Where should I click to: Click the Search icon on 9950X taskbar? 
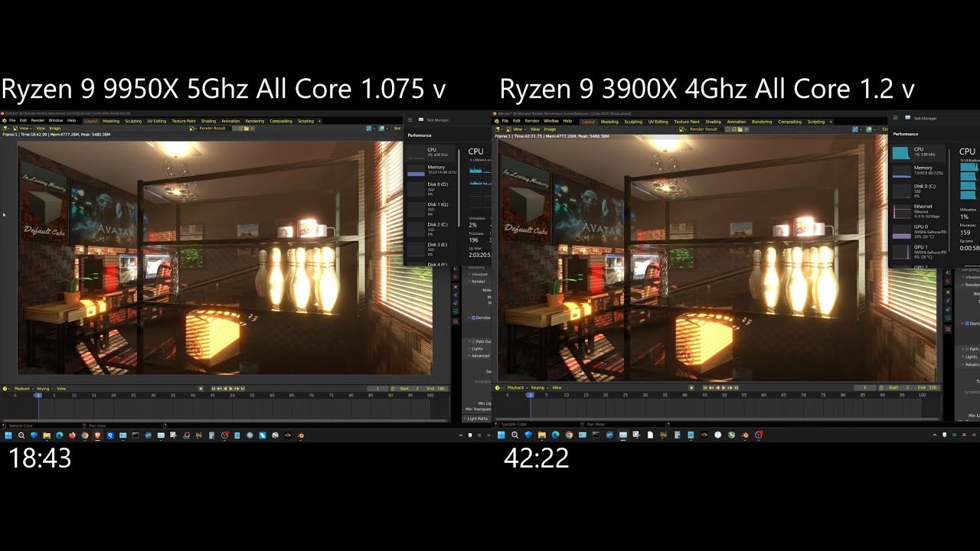click(x=21, y=435)
